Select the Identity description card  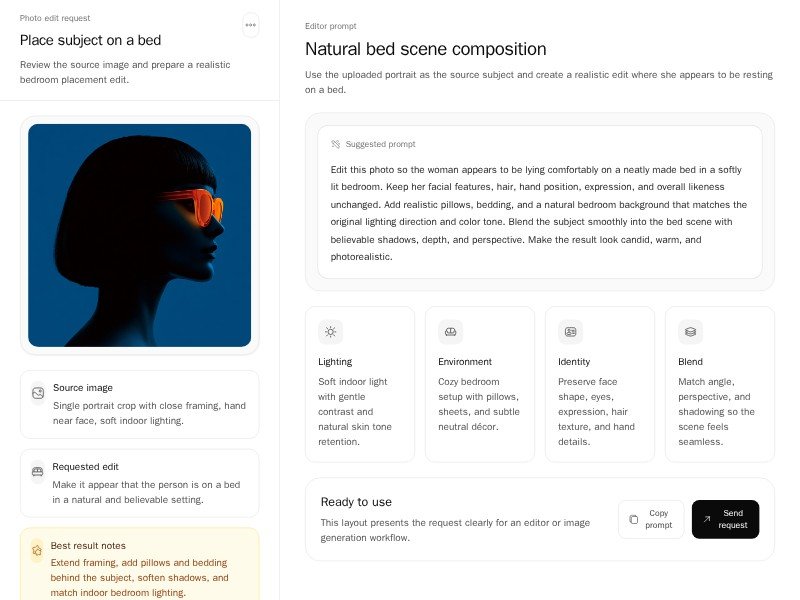tap(599, 384)
